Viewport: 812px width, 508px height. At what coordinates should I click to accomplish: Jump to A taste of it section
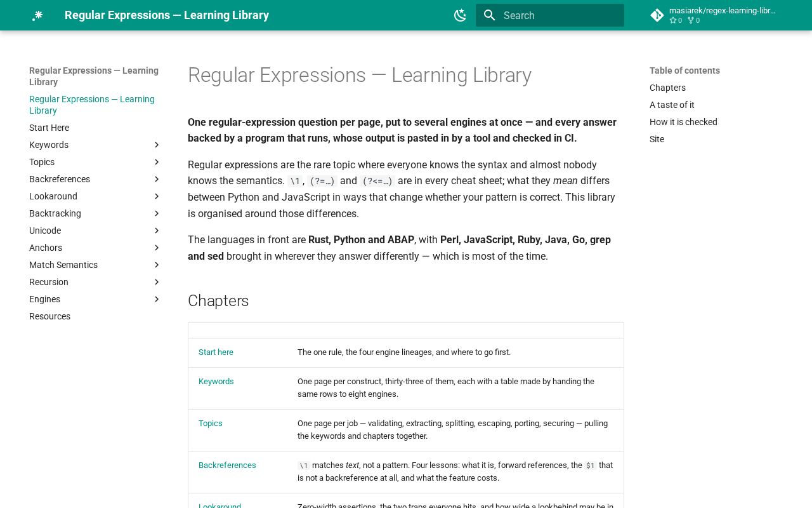(672, 105)
